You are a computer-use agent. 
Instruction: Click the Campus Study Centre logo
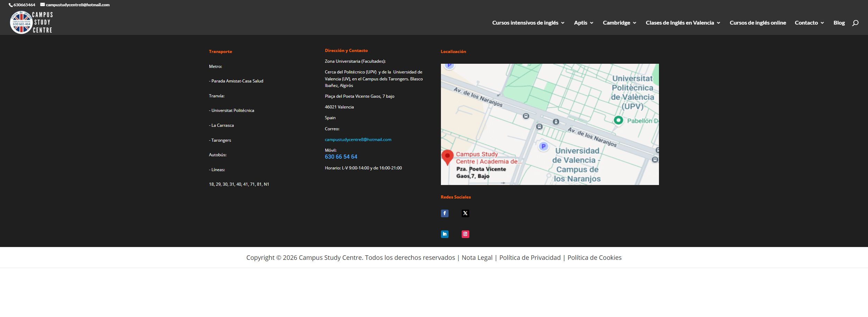pyautogui.click(x=31, y=23)
